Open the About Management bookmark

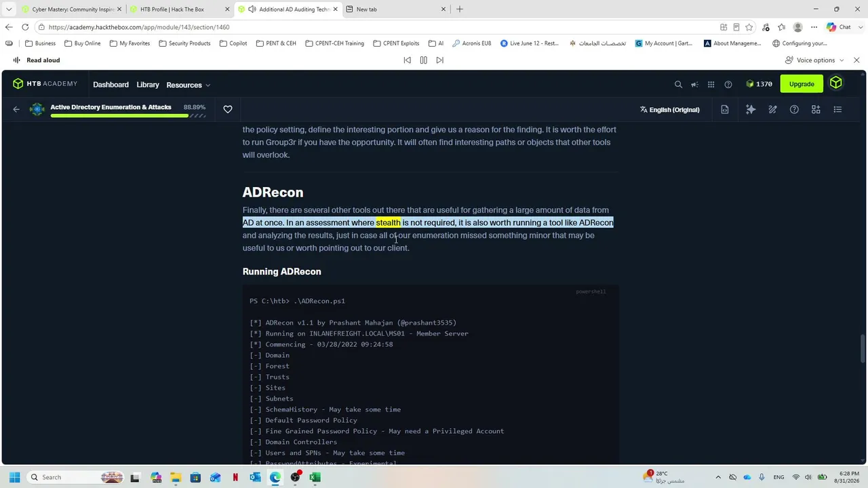[732, 43]
